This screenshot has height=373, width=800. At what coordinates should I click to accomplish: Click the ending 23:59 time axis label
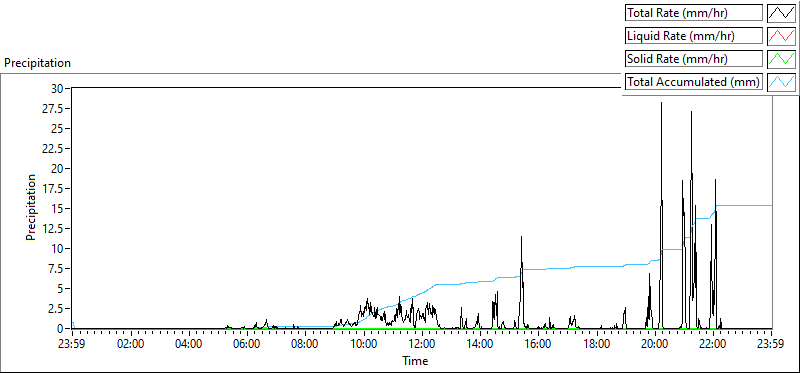click(x=771, y=343)
